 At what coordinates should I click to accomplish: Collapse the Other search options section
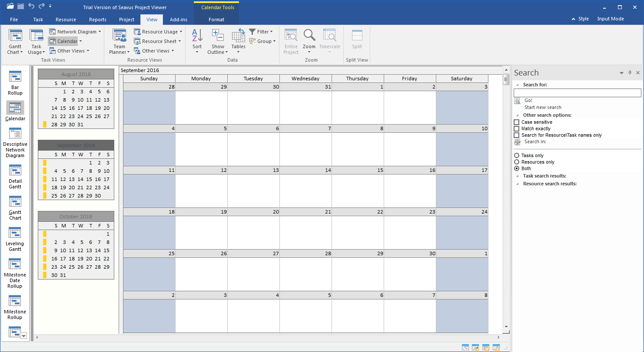517,115
